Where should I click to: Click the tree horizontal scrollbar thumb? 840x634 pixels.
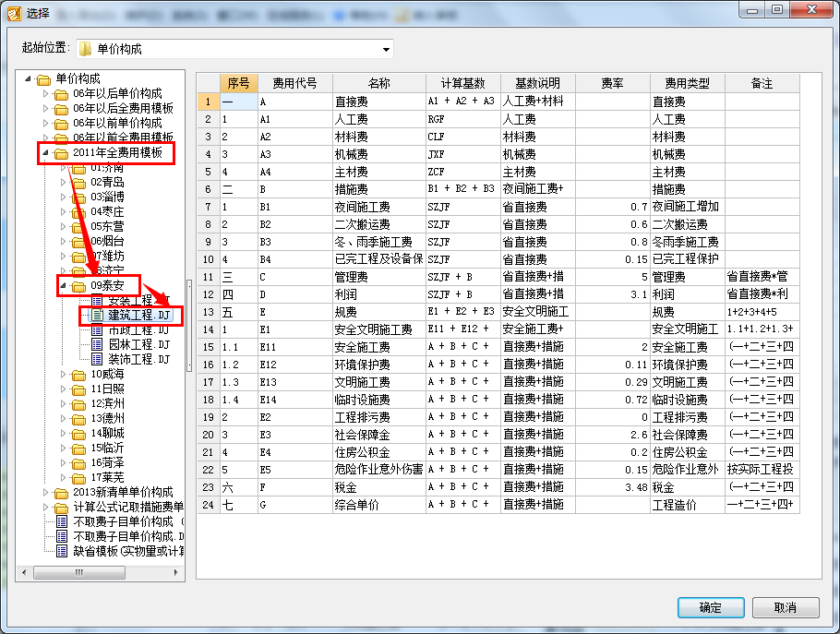(x=79, y=572)
